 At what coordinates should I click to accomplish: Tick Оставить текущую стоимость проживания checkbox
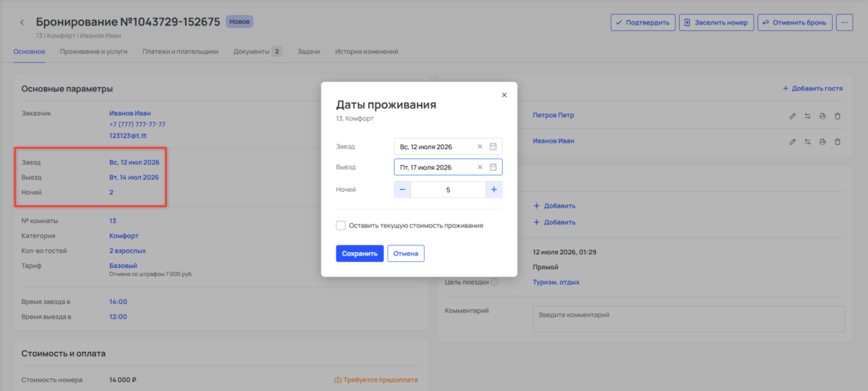click(341, 225)
